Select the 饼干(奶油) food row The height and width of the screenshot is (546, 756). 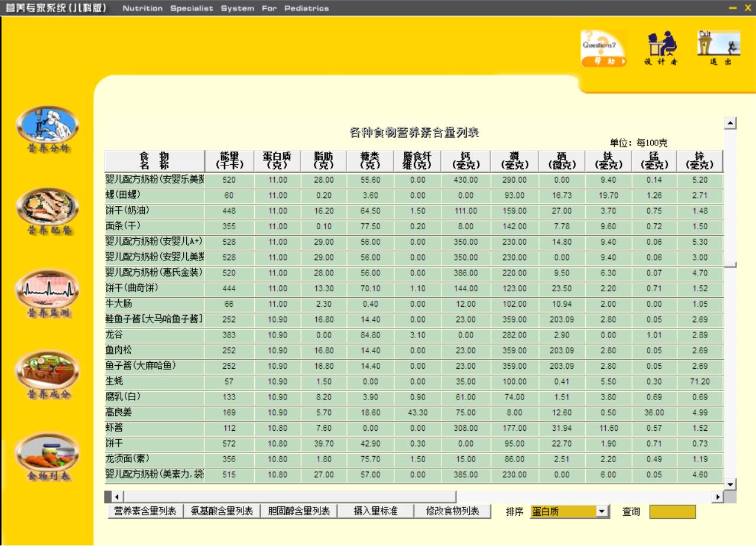[414, 210]
